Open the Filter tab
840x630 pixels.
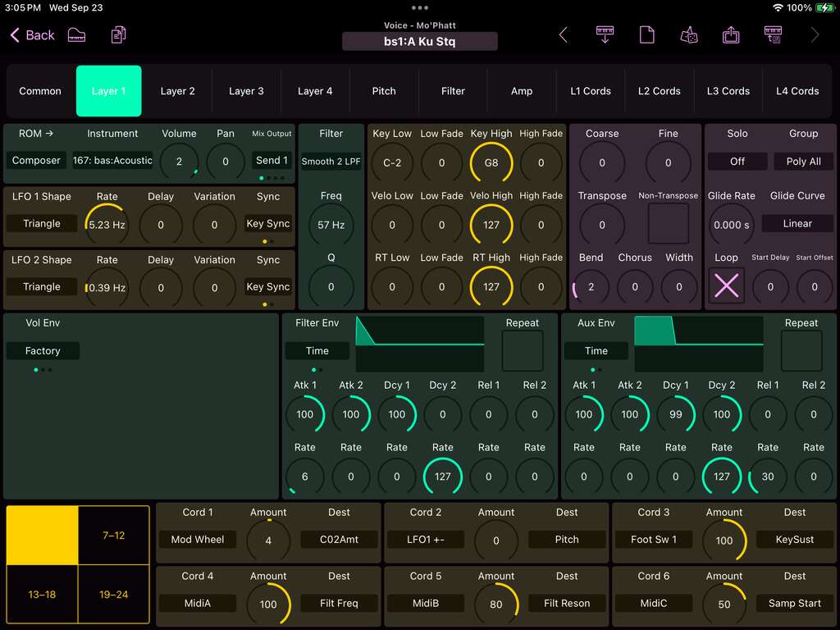(453, 91)
